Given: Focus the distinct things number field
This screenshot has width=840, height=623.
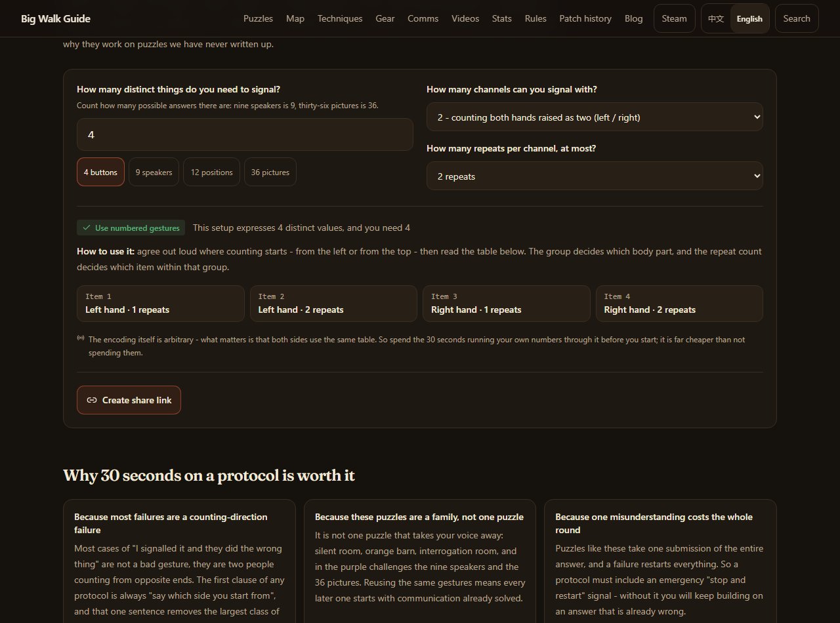Looking at the screenshot, I should [245, 134].
